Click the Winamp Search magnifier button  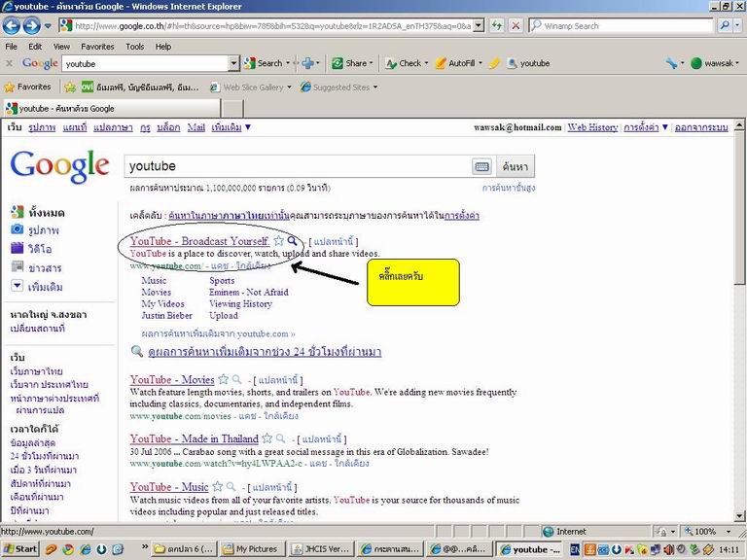pos(725,25)
